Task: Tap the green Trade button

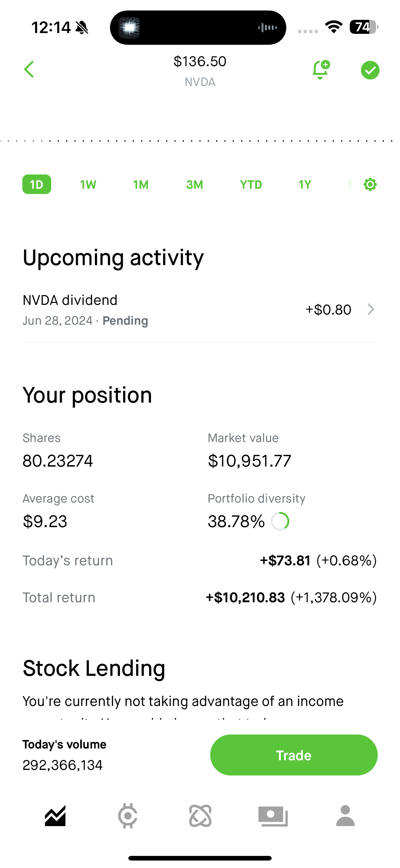Action: click(x=294, y=755)
